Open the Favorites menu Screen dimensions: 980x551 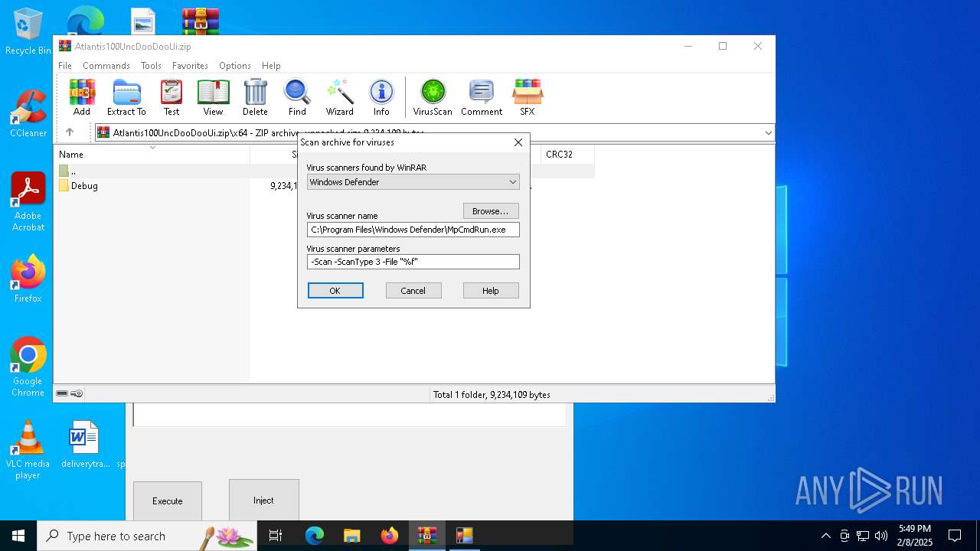coord(190,66)
